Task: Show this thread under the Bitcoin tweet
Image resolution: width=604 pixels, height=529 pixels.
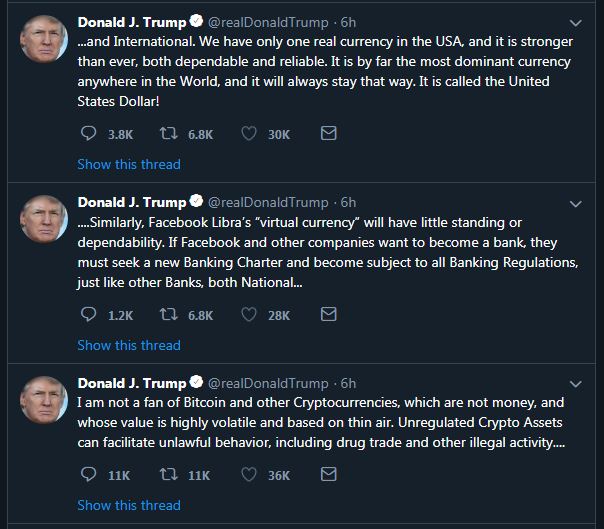Action: [x=129, y=506]
